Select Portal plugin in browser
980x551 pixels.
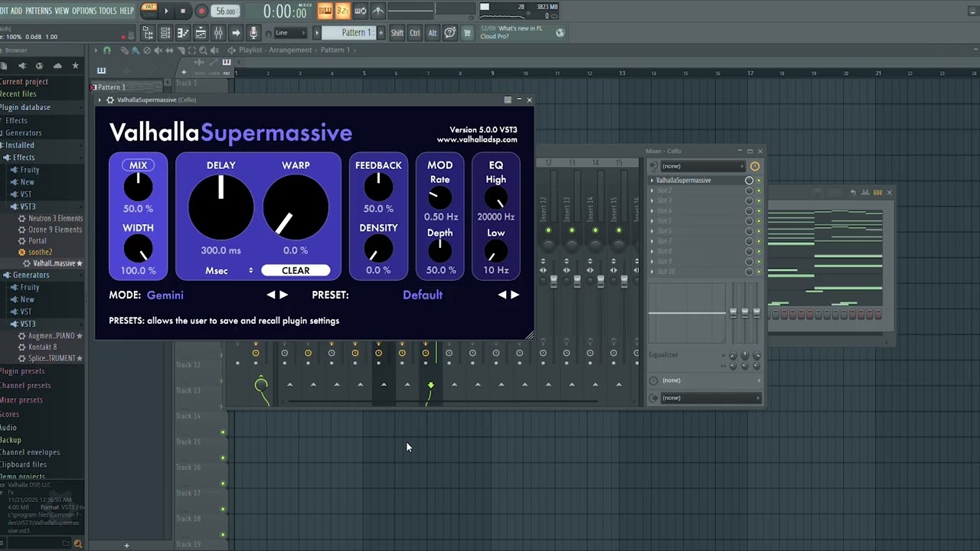37,240
